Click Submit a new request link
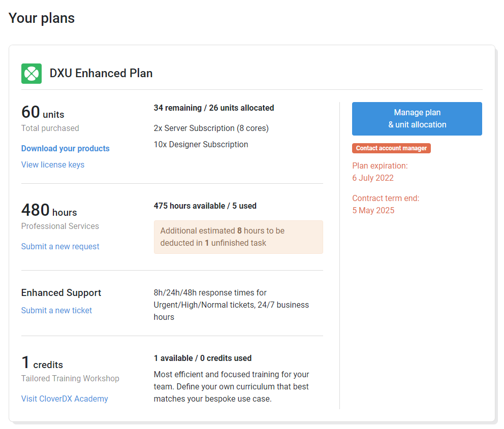Image resolution: width=504 pixels, height=429 pixels. coord(60,246)
